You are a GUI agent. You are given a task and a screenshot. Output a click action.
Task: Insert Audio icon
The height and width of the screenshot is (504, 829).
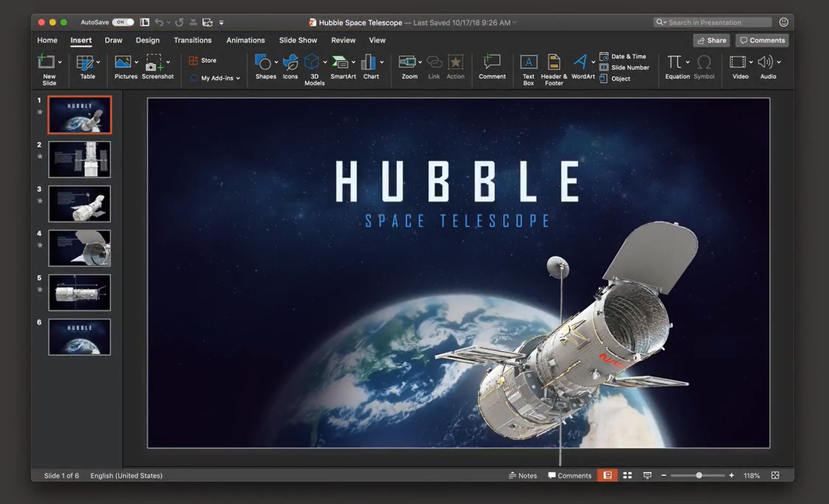tap(765, 62)
